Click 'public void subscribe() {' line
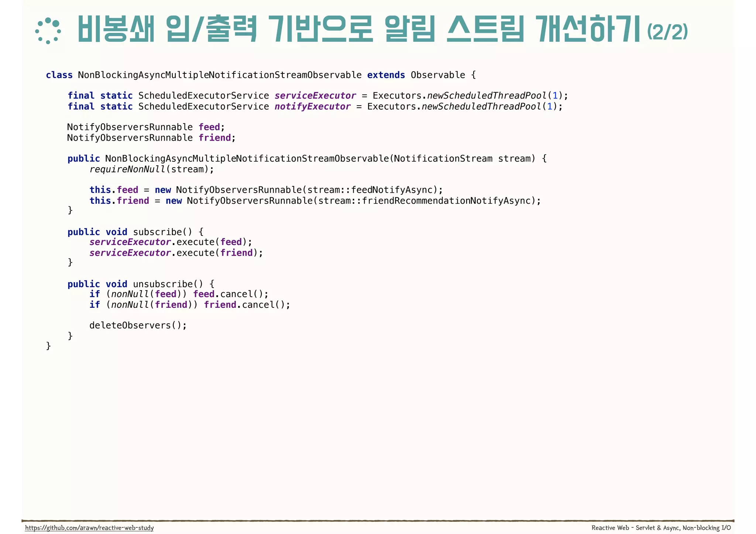 135,232
